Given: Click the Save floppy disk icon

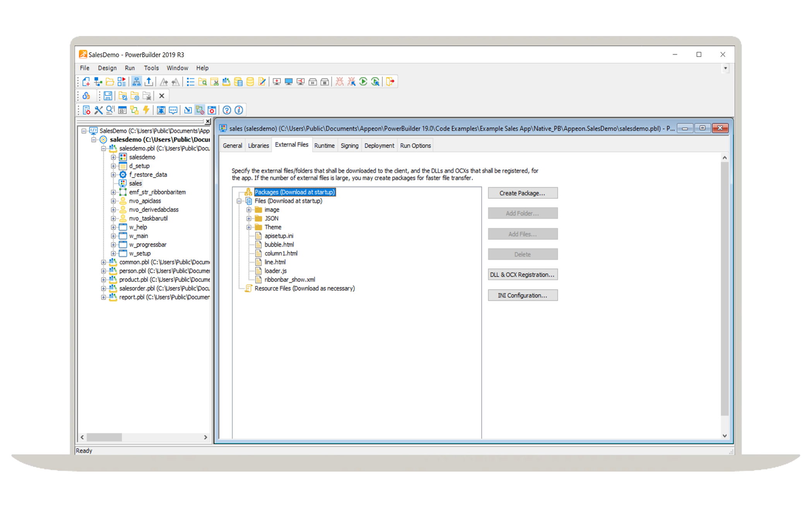Looking at the screenshot, I should (108, 96).
